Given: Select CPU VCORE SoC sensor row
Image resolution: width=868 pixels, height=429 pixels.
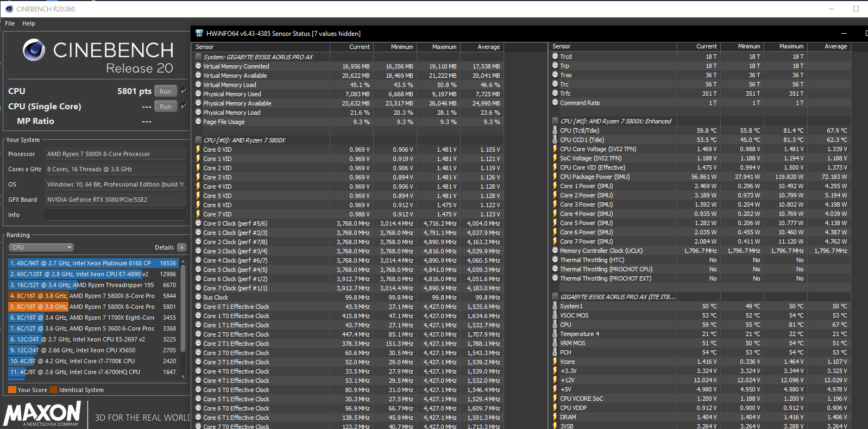Looking at the screenshot, I should (701, 399).
